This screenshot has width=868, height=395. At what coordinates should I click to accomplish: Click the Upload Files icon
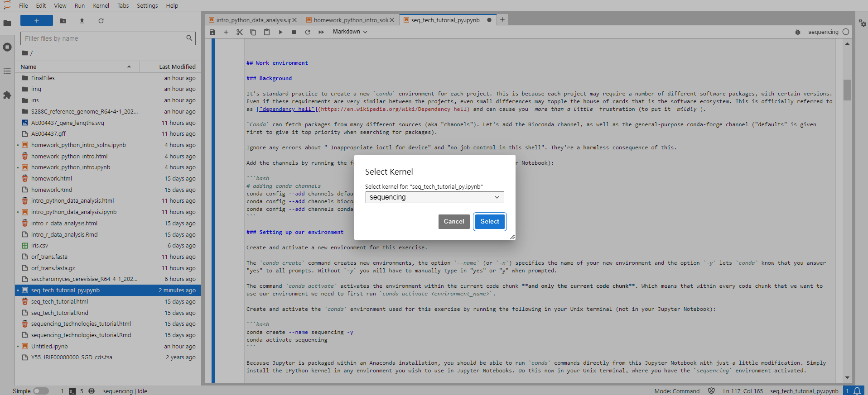(x=82, y=21)
